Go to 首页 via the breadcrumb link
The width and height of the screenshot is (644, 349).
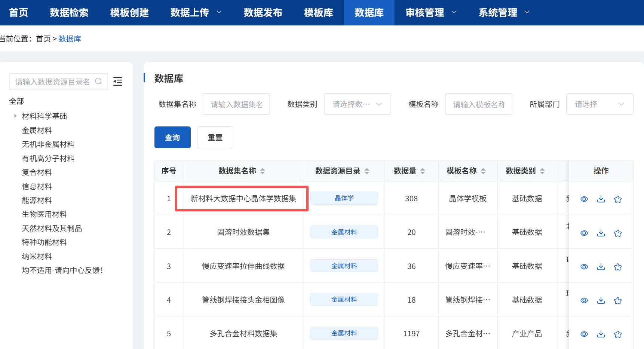click(x=43, y=39)
